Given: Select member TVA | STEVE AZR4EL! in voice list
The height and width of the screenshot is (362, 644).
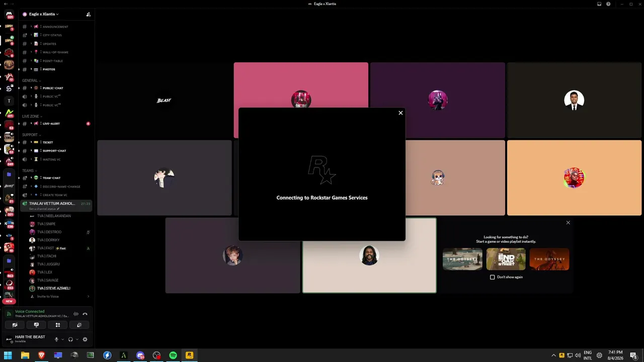Looking at the screenshot, I should point(59,289).
